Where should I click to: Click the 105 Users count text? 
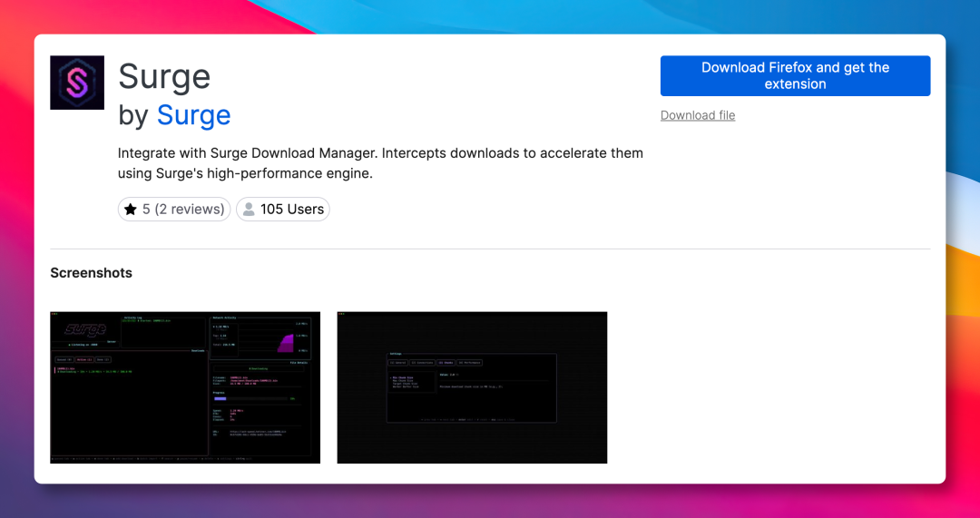[x=292, y=210]
